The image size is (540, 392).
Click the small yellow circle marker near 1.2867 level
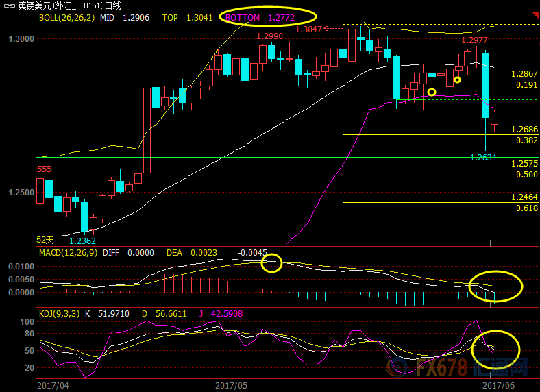coord(457,80)
